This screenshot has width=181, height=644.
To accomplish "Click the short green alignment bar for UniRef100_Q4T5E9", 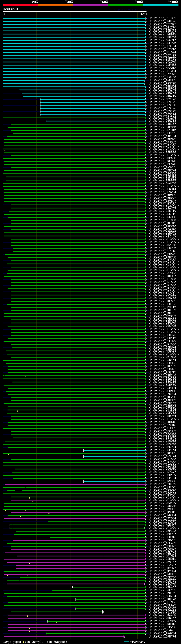I will point(57,612).
